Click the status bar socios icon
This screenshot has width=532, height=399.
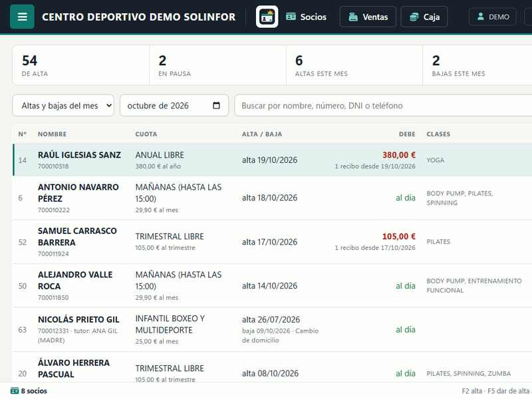tap(15, 391)
